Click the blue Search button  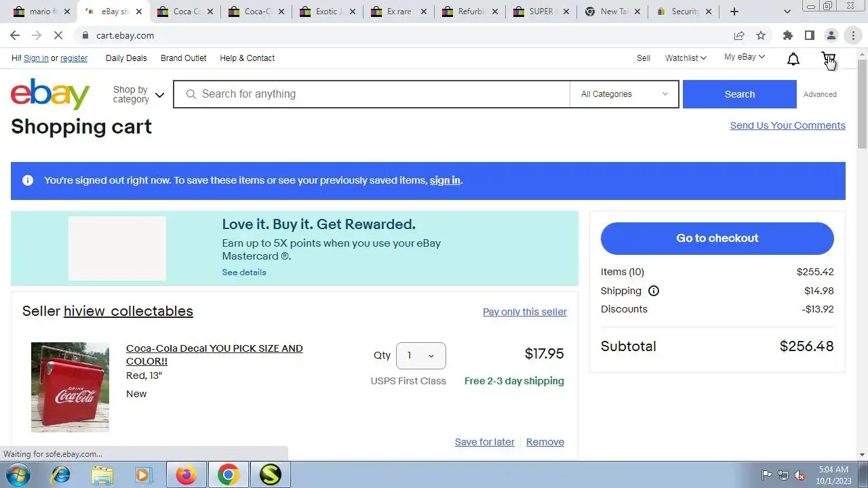(x=739, y=94)
